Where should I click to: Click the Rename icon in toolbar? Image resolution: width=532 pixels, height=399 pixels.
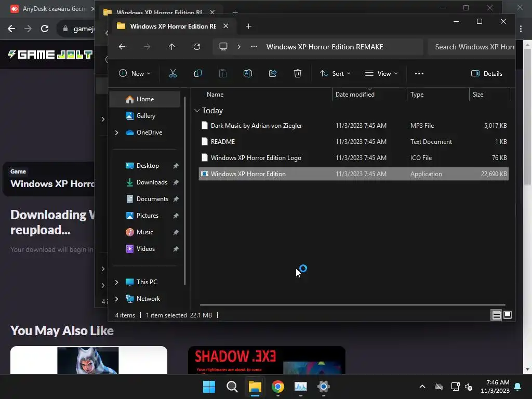click(248, 73)
